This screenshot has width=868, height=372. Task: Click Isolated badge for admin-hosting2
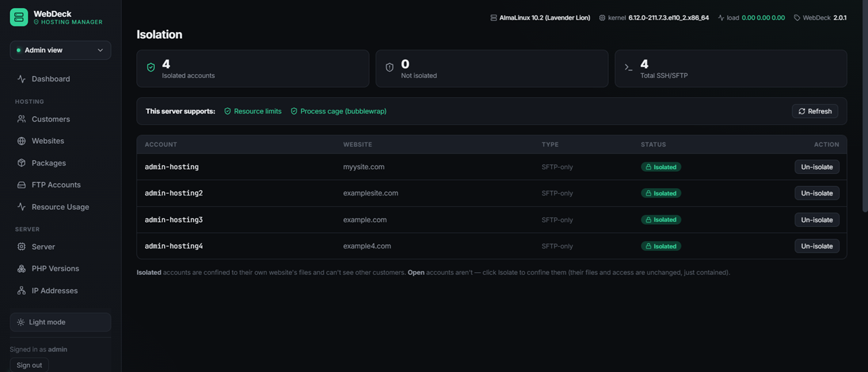pyautogui.click(x=661, y=193)
